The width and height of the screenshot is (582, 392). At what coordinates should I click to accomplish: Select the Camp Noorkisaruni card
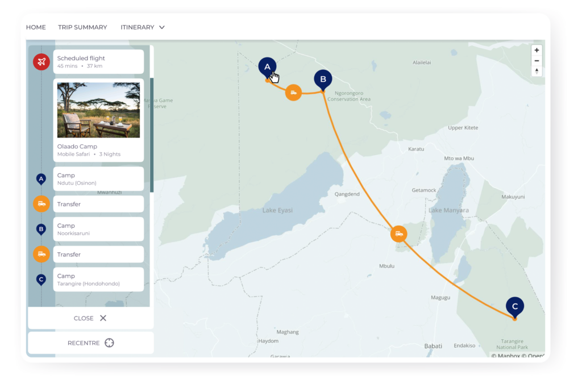click(x=98, y=229)
